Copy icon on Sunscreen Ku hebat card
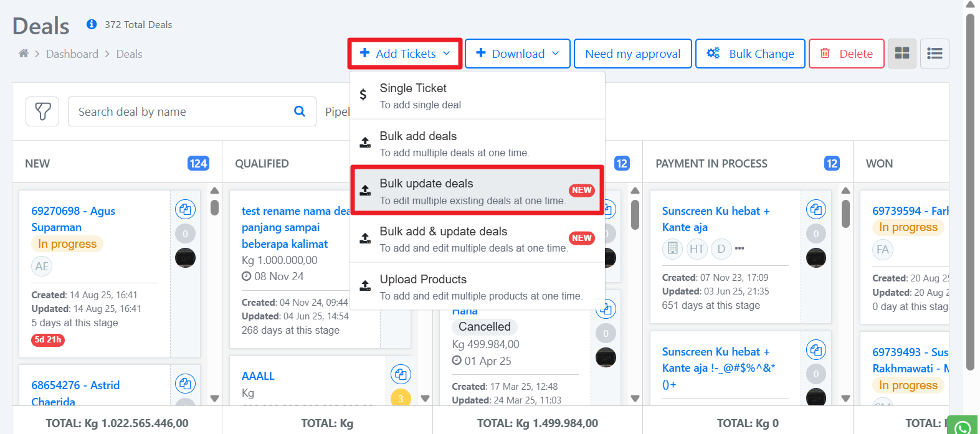This screenshot has width=980, height=434. [816, 209]
